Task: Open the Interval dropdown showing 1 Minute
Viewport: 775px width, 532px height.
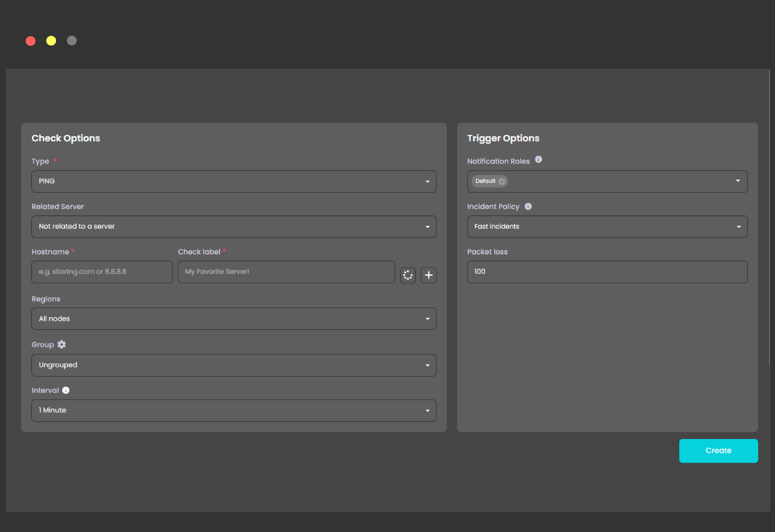Action: [234, 410]
